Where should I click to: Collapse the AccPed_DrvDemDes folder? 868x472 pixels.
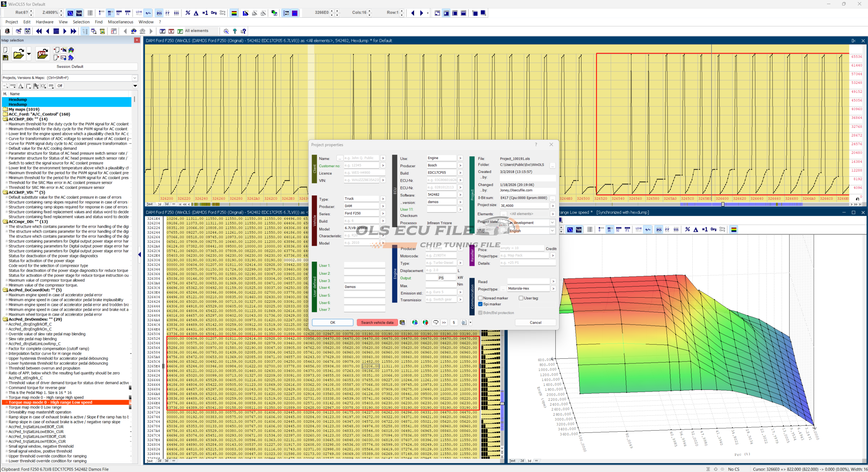click(5, 319)
